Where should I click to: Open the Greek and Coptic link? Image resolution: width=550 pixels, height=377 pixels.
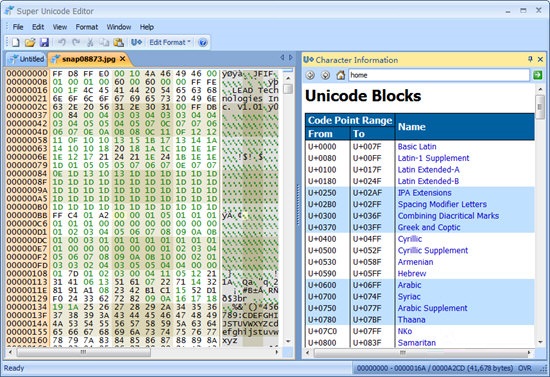coord(429,227)
